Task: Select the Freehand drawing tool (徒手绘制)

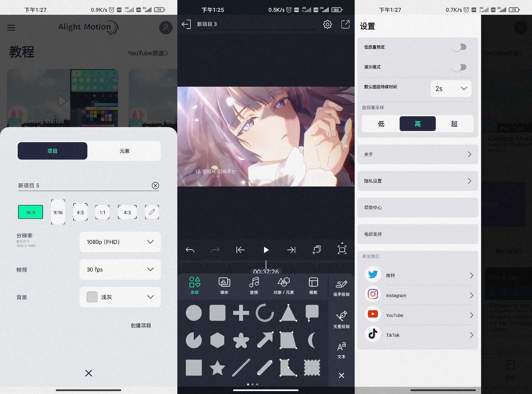Action: pos(341,288)
